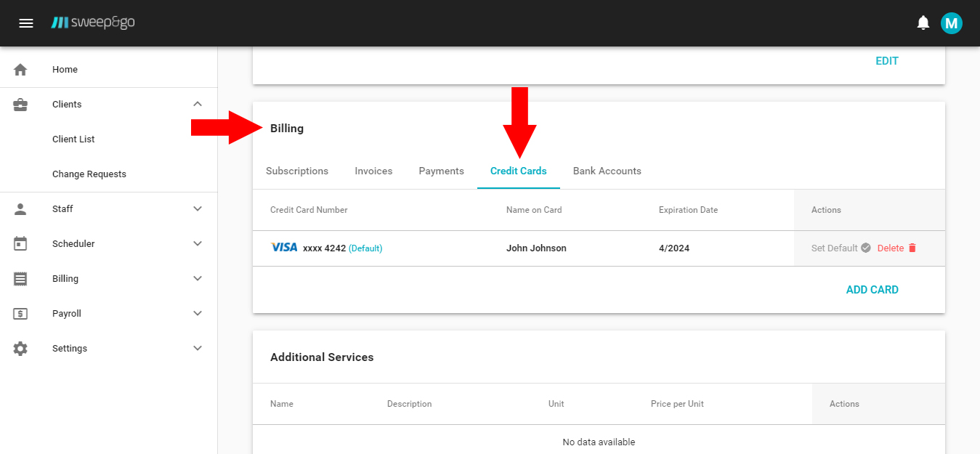The image size is (980, 454).
Task: Click the Set Default checkmark icon
Action: coord(866,248)
